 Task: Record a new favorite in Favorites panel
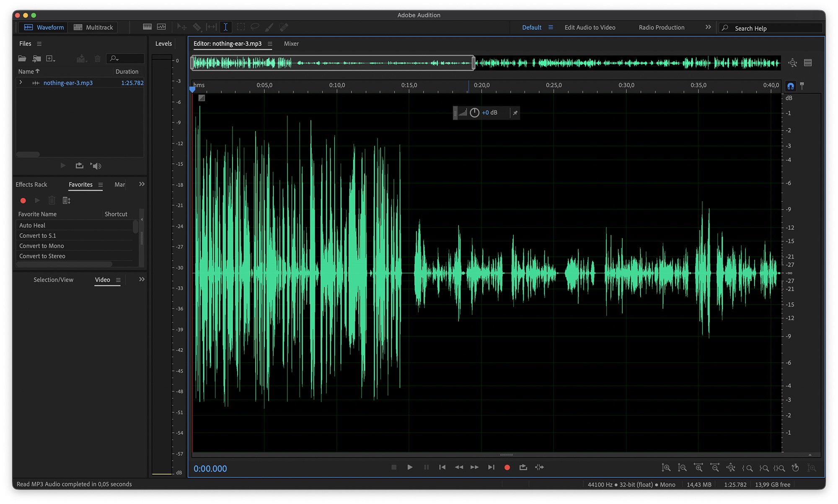coord(23,201)
